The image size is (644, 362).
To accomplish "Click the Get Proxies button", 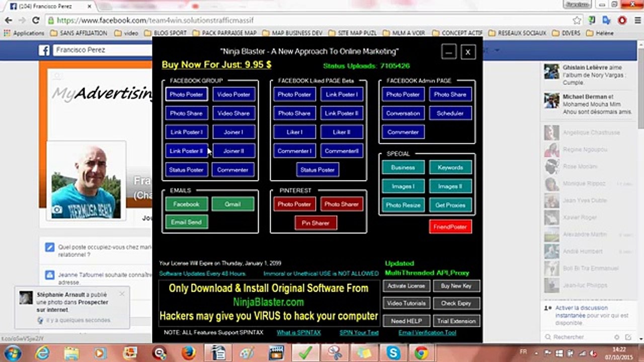I will pyautogui.click(x=450, y=205).
